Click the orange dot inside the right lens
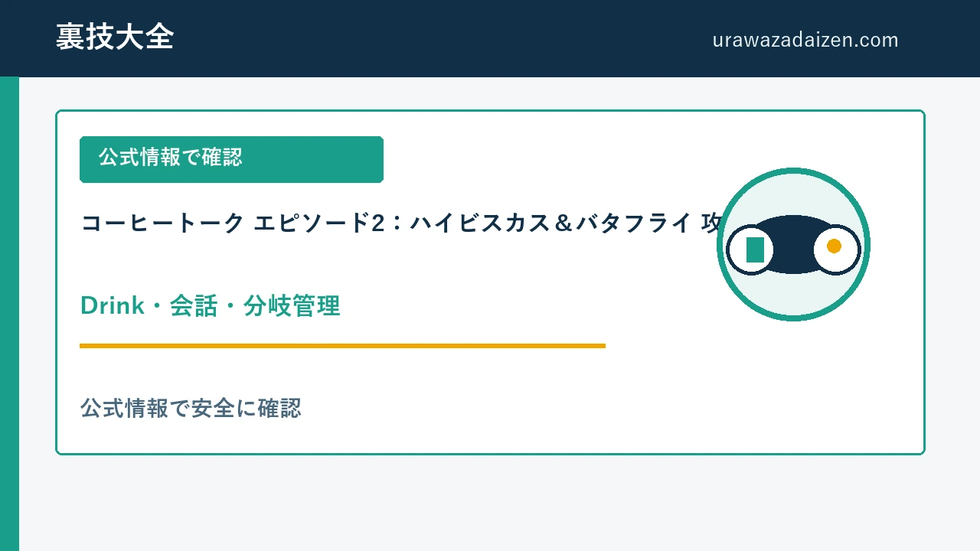The image size is (980, 551). click(x=834, y=246)
